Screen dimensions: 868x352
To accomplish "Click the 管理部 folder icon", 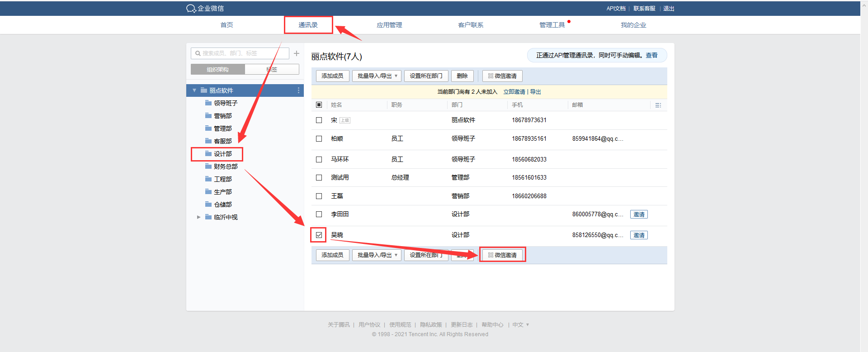I will click(x=208, y=128).
